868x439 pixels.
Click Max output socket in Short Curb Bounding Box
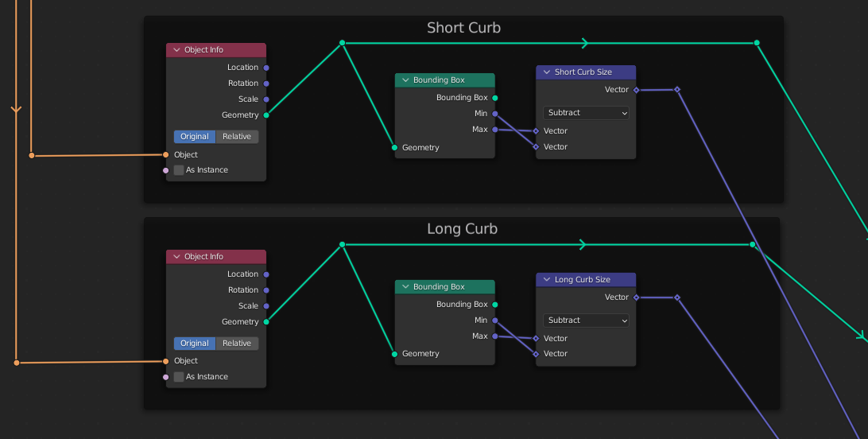(x=495, y=129)
